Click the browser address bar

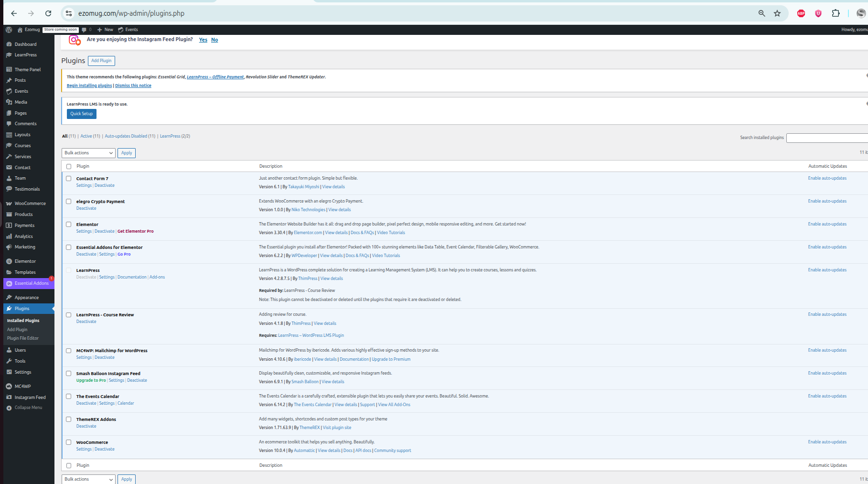coord(406,13)
